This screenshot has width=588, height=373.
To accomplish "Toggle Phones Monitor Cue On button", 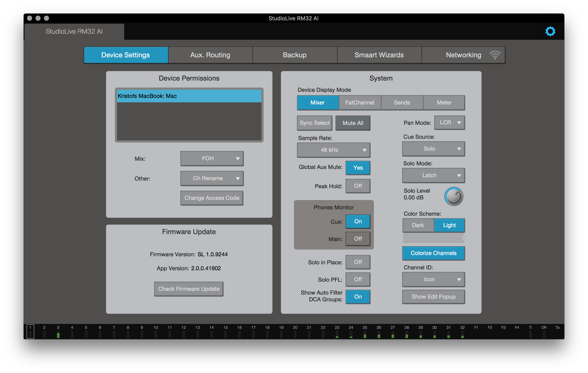I will [x=358, y=221].
